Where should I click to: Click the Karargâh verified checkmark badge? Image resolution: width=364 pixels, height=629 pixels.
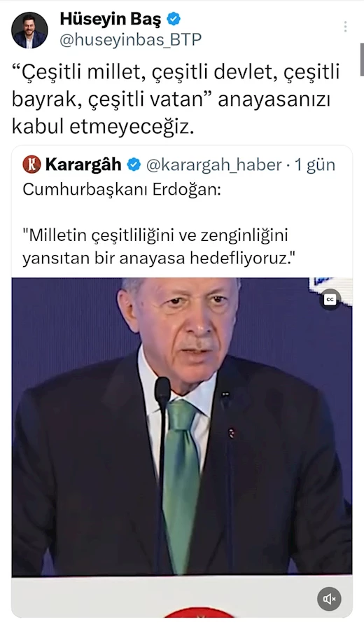point(134,165)
